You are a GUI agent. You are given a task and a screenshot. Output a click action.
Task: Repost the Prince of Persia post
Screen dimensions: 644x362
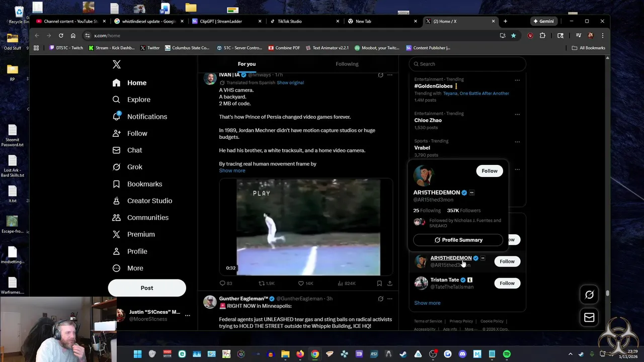pyautogui.click(x=262, y=283)
